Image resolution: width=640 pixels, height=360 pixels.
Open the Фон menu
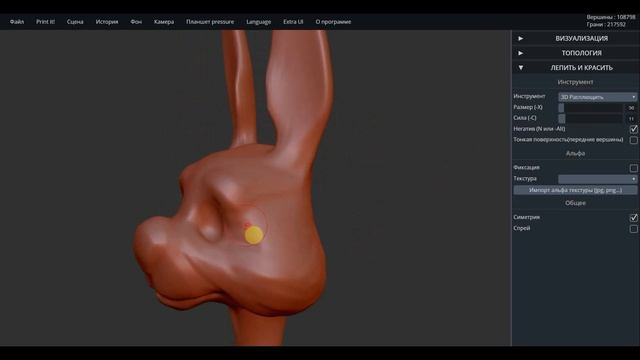point(136,22)
